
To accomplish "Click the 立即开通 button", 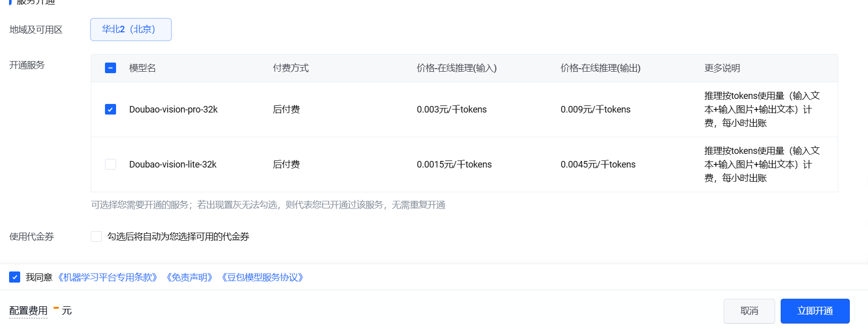I will click(x=815, y=311).
